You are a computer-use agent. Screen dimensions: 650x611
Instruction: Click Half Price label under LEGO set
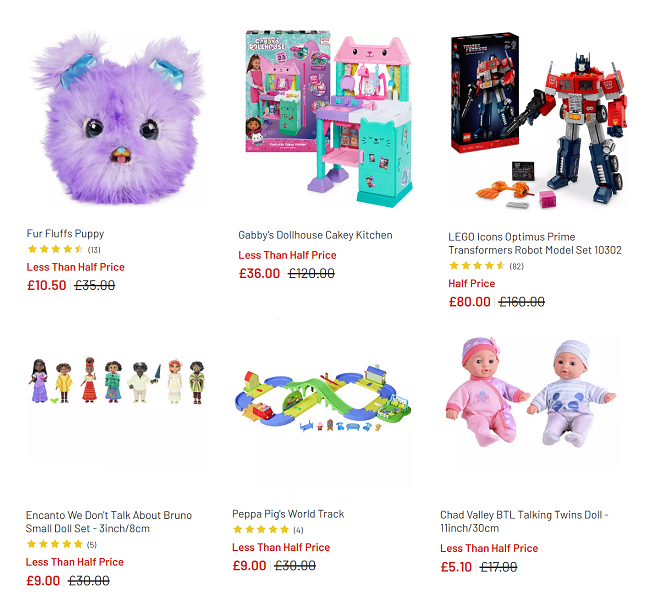pyautogui.click(x=472, y=284)
